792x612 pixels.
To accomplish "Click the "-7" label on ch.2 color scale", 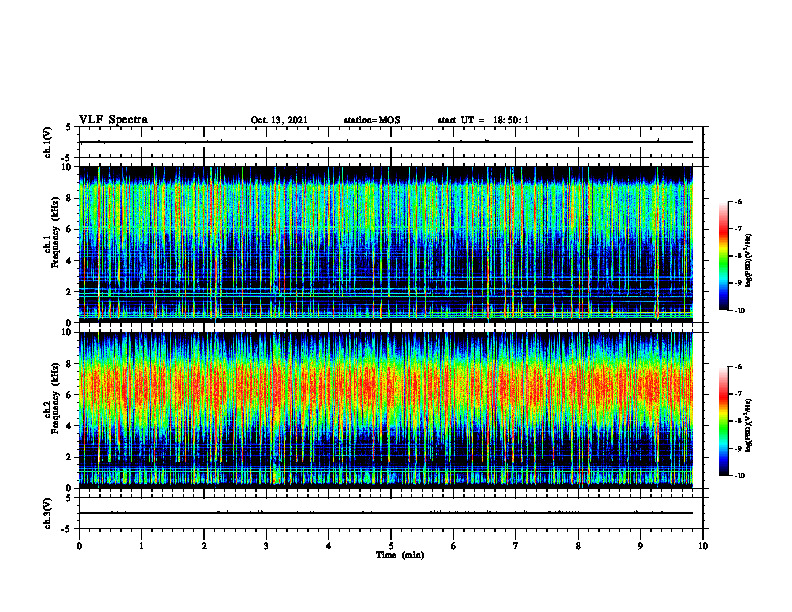I will (738, 394).
